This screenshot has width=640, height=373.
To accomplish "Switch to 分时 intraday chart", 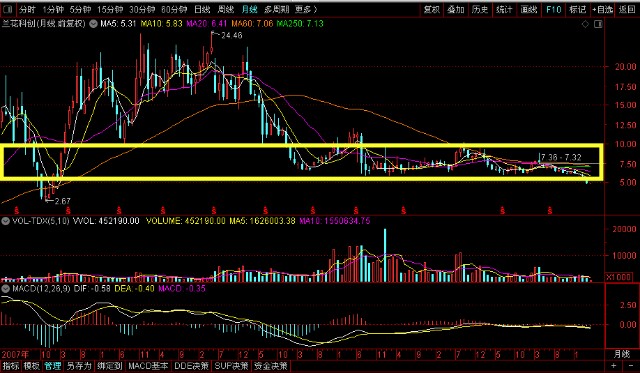I will click(27, 9).
